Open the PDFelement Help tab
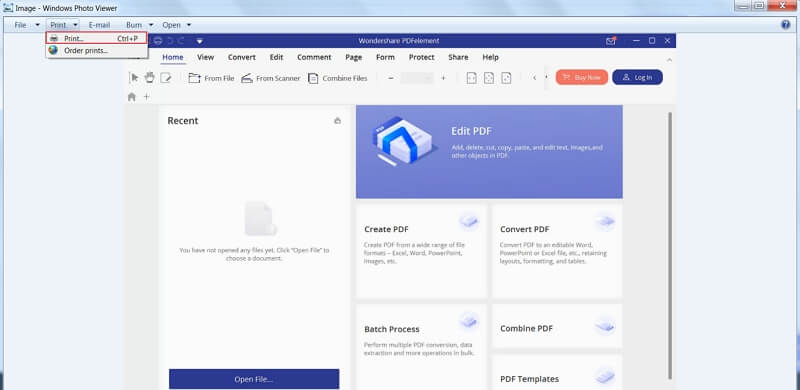This screenshot has width=800, height=390. click(x=490, y=57)
